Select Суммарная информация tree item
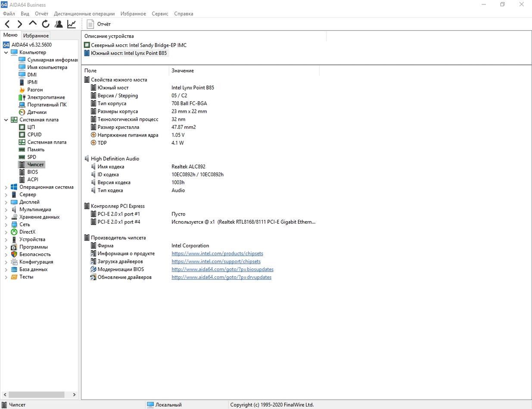Image resolution: width=532 pixels, height=409 pixels. click(x=52, y=60)
